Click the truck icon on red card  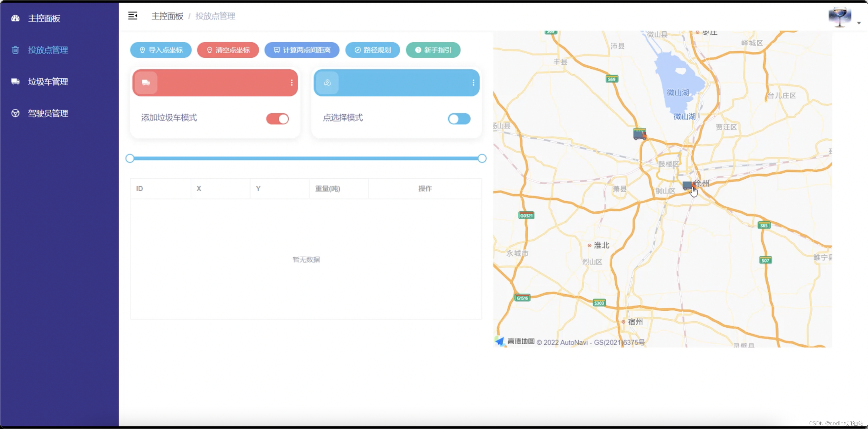pos(146,83)
